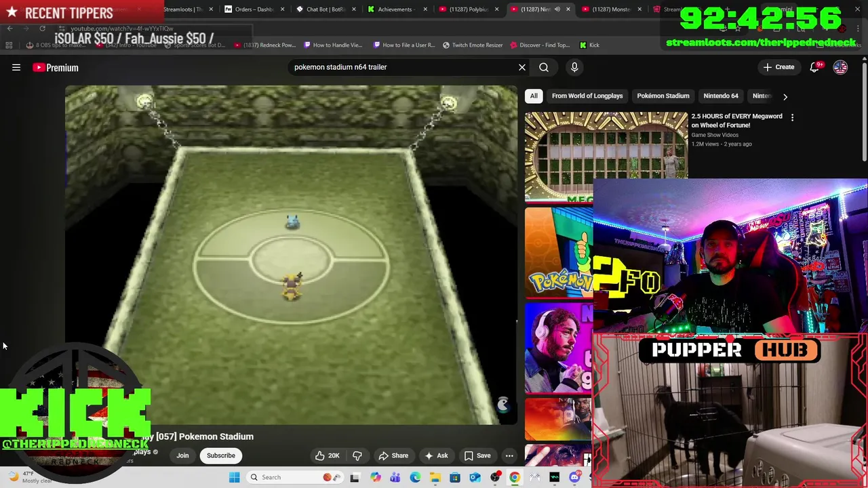868x488 pixels.
Task: Save the video to a playlist
Action: click(477, 455)
